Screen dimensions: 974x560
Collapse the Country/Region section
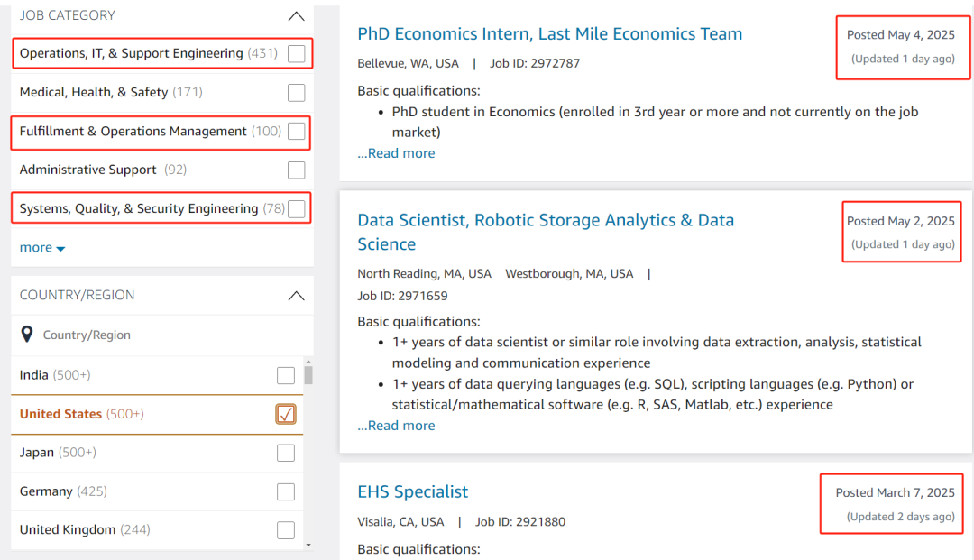tap(296, 295)
